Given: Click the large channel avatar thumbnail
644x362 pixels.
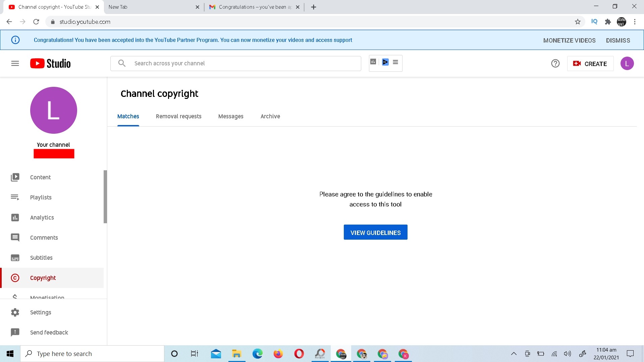Looking at the screenshot, I should 54,110.
